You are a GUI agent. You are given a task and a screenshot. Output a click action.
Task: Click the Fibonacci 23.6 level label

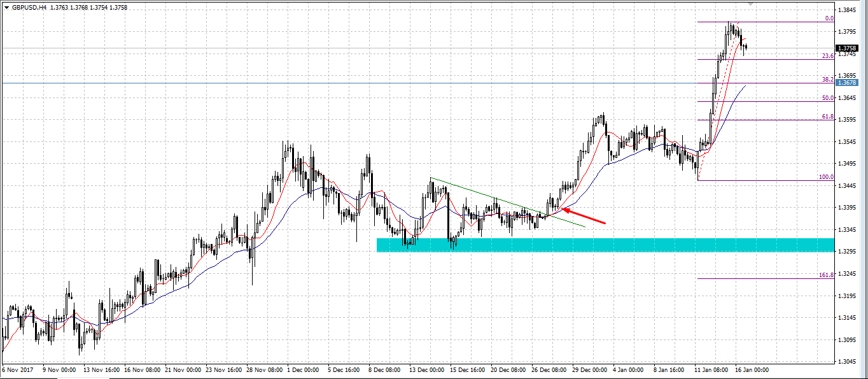827,56
